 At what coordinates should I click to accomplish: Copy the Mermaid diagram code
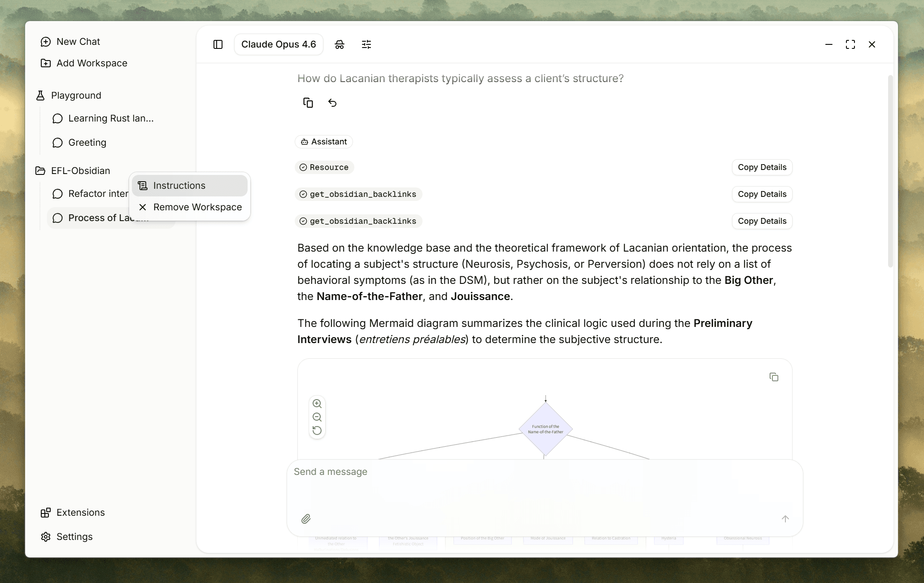[x=774, y=377]
